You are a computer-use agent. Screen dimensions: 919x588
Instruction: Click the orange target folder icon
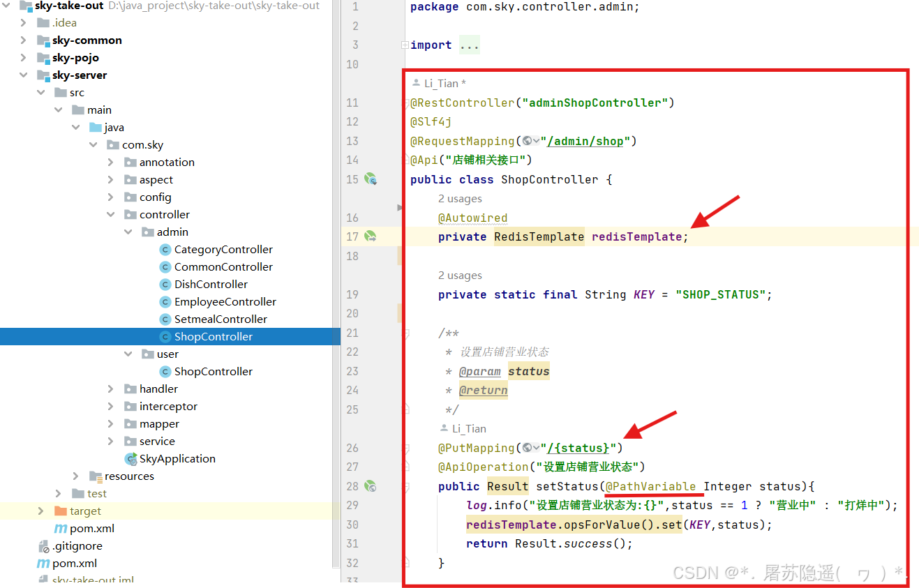[61, 511]
